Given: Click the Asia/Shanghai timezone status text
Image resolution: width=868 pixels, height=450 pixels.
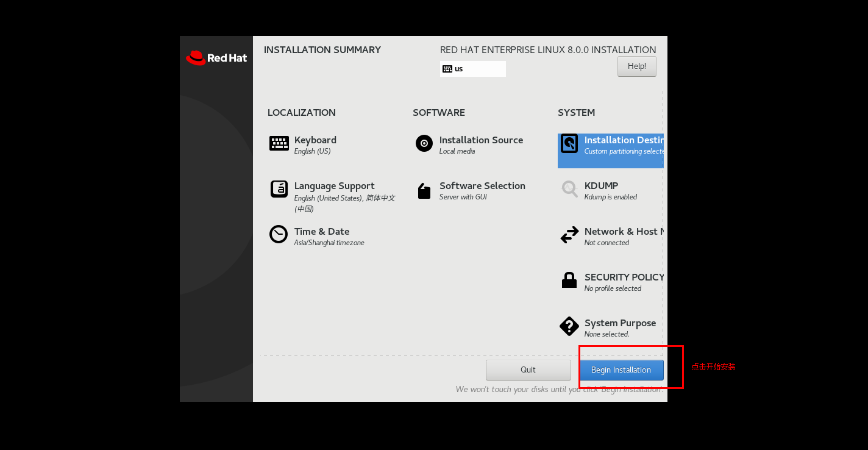Looking at the screenshot, I should click(329, 243).
